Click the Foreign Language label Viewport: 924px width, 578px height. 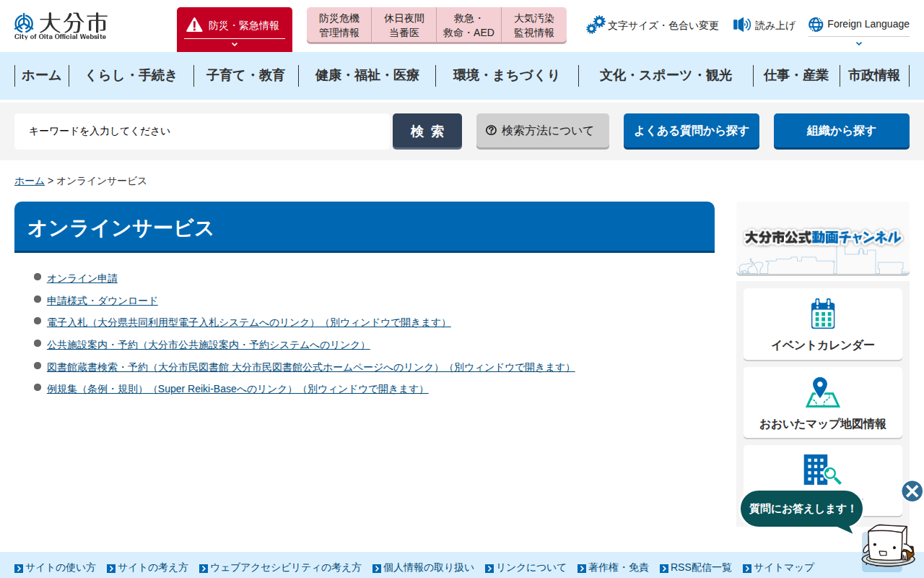click(868, 24)
